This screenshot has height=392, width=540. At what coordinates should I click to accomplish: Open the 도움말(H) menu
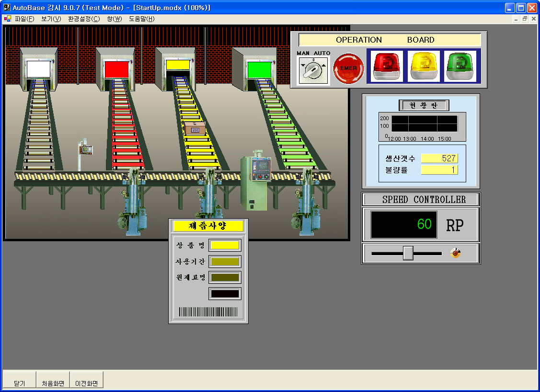point(142,19)
